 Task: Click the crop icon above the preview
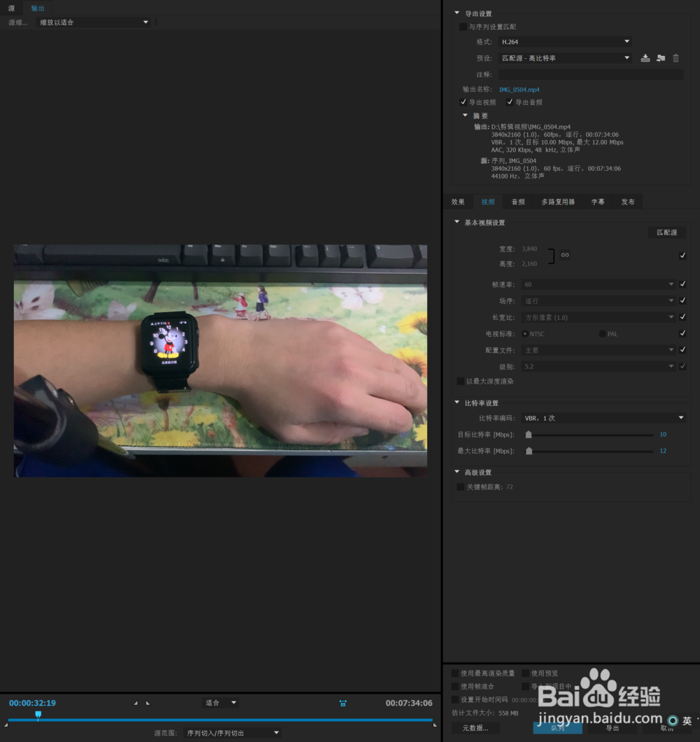point(343,702)
